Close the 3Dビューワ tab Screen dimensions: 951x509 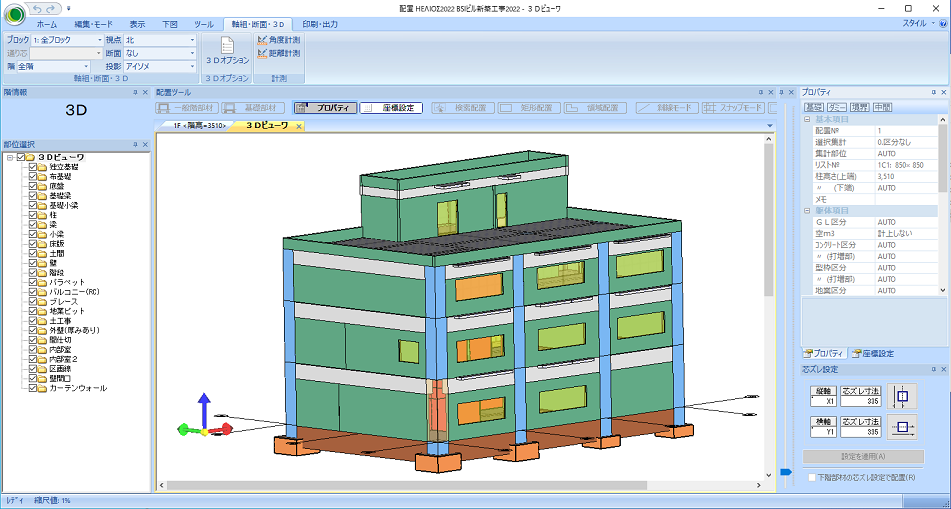298,126
